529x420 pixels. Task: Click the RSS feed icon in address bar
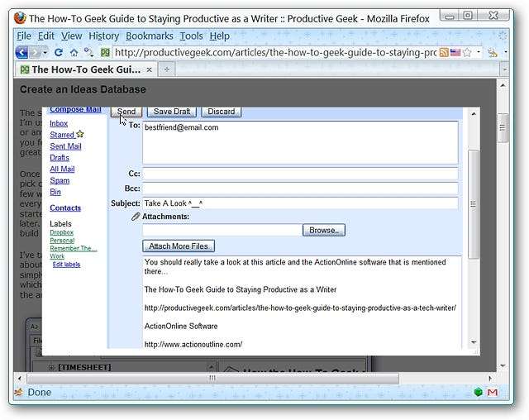coord(444,52)
